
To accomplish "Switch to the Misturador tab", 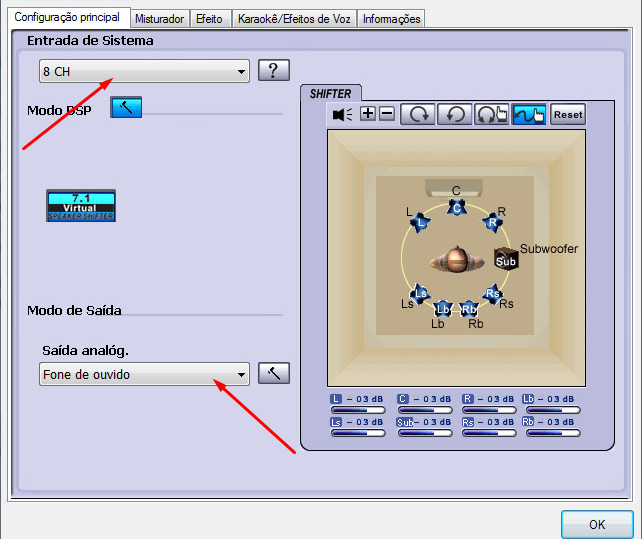I will coord(160,18).
